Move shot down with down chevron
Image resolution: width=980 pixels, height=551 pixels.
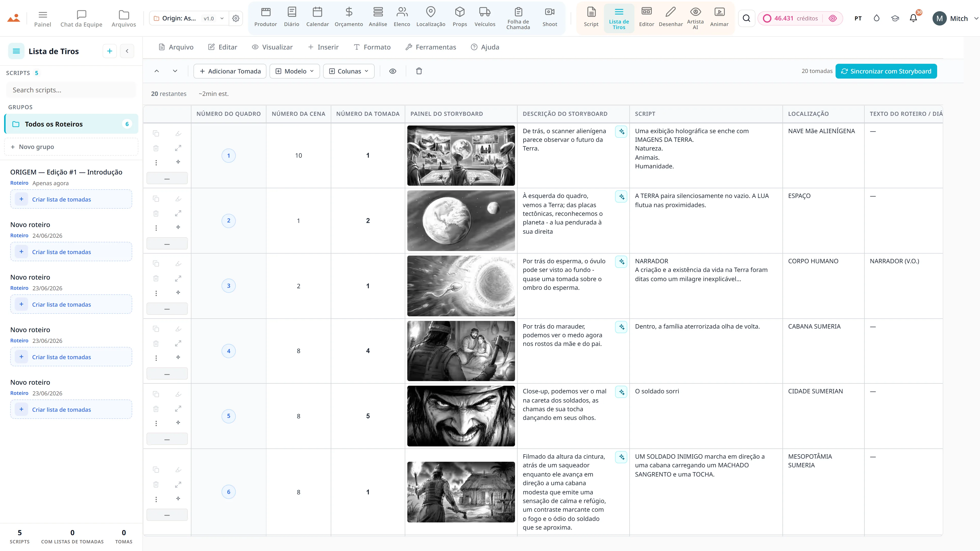point(175,71)
